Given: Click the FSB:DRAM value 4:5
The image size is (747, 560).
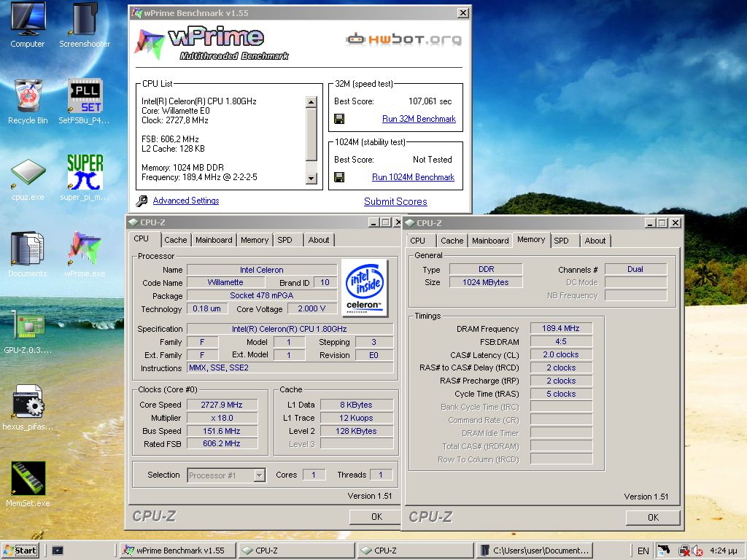Looking at the screenshot, I should point(561,341).
